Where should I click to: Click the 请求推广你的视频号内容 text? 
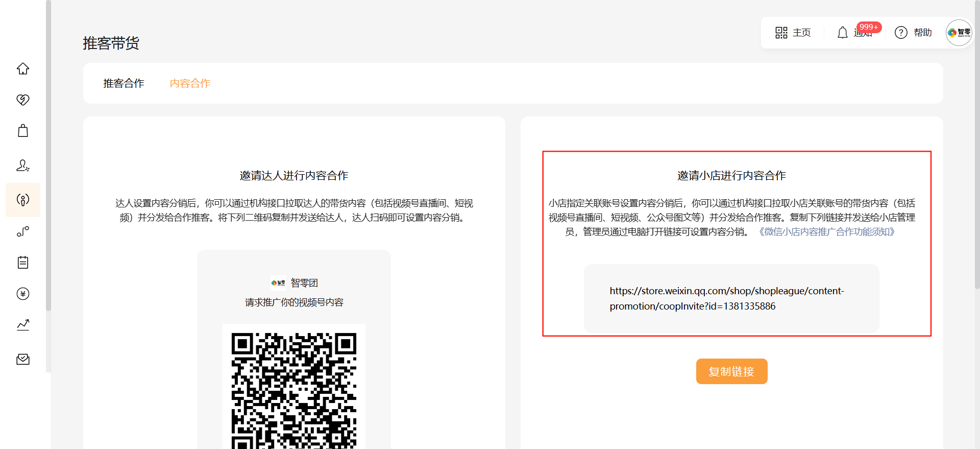294,302
